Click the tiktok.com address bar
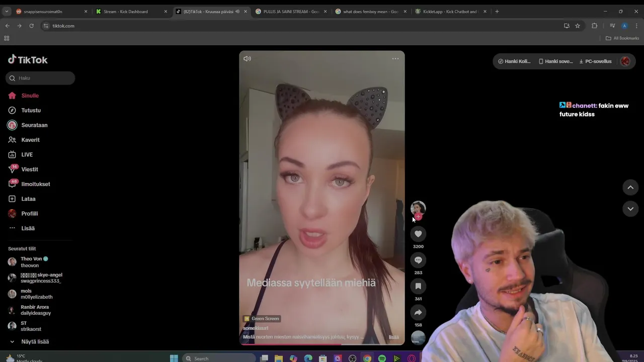The image size is (644, 362). tap(302, 26)
